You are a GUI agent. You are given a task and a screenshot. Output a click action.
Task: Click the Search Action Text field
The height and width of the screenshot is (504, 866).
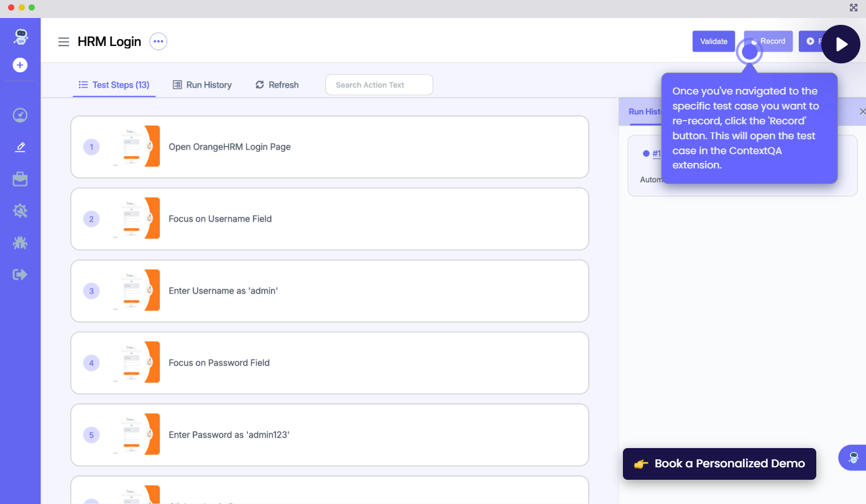click(379, 85)
